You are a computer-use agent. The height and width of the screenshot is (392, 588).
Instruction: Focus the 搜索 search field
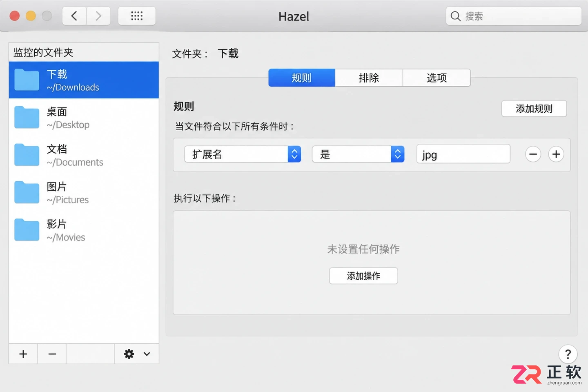point(514,16)
